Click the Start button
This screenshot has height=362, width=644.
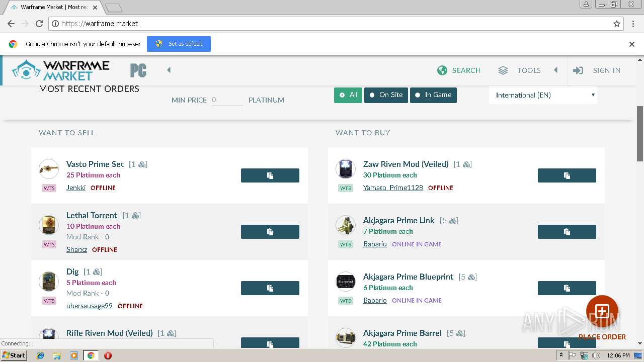pyautogui.click(x=14, y=355)
